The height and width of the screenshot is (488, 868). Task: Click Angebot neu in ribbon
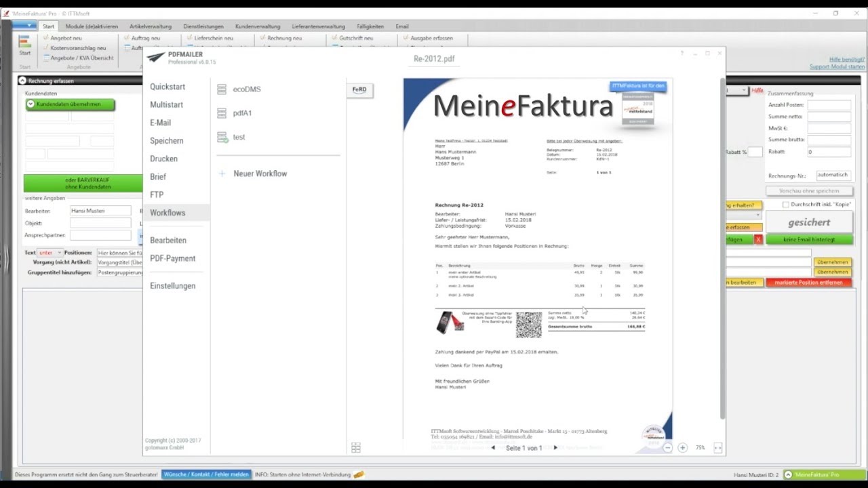click(62, 38)
